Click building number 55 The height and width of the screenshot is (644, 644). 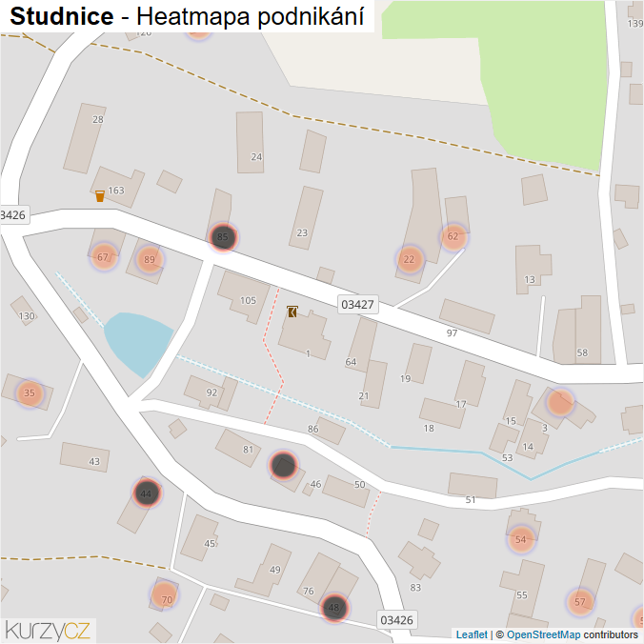(522, 595)
